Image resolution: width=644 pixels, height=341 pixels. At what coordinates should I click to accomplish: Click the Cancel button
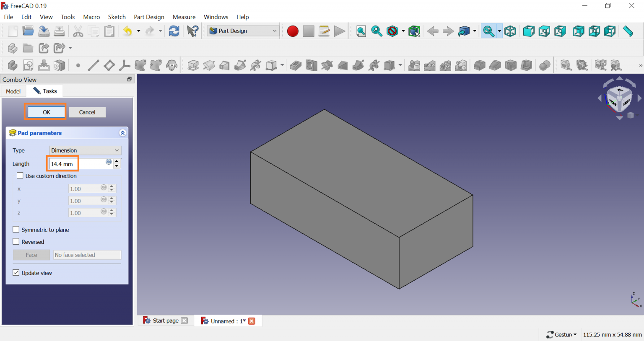[x=87, y=112]
